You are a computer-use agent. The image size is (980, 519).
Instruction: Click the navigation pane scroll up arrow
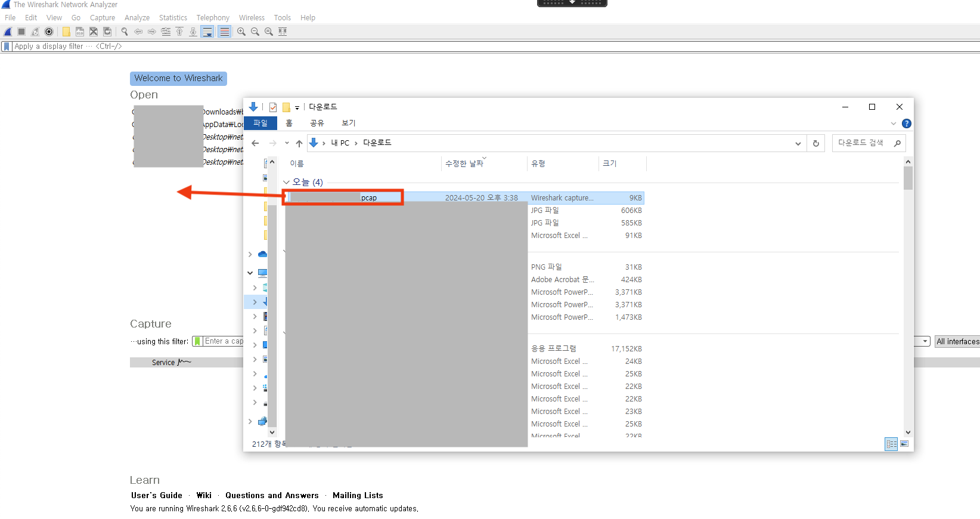click(272, 162)
